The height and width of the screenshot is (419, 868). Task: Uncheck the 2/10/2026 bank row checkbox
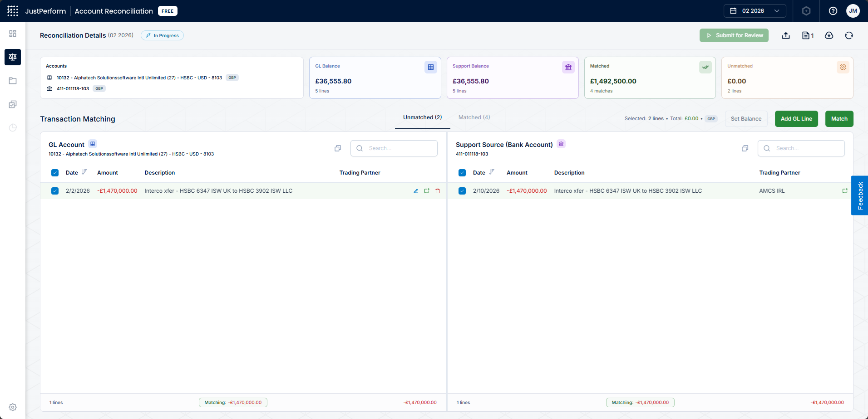462,191
